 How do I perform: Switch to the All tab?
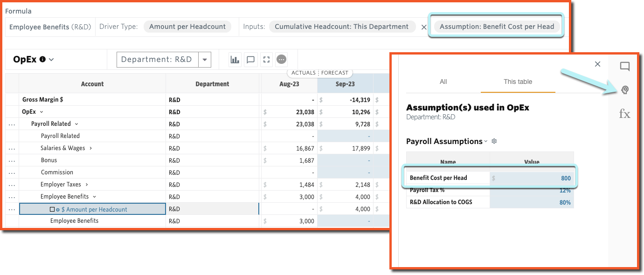coord(443,82)
